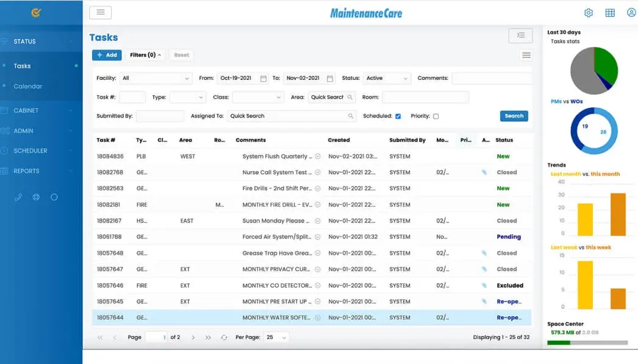Image resolution: width=638 pixels, height=364 pixels.
Task: Open attachment icon for task 18057647
Action: (484, 269)
